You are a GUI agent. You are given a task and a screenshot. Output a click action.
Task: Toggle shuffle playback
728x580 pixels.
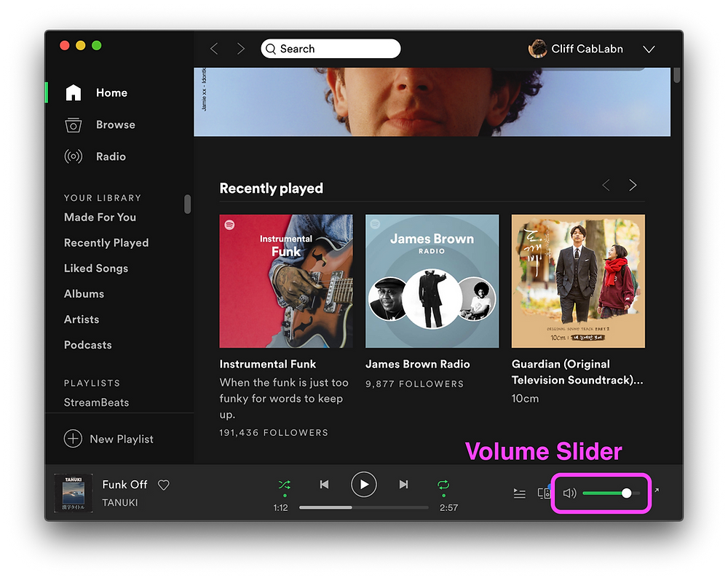click(x=285, y=485)
